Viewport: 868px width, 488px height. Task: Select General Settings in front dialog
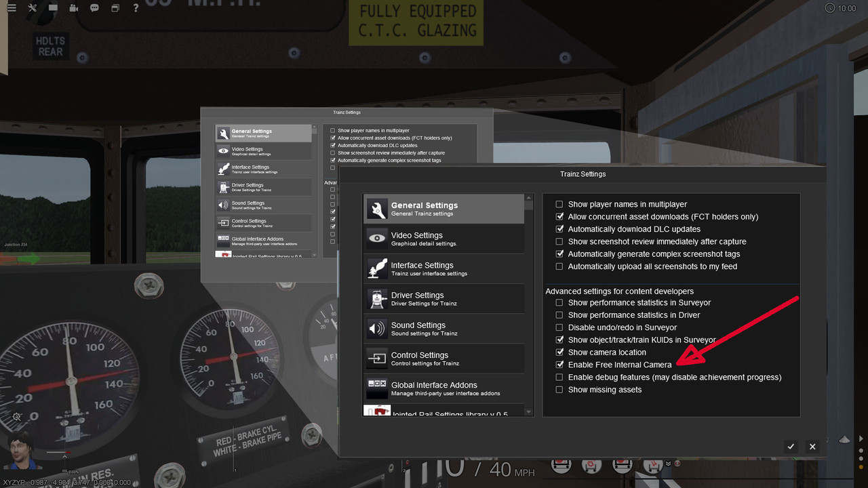click(444, 209)
